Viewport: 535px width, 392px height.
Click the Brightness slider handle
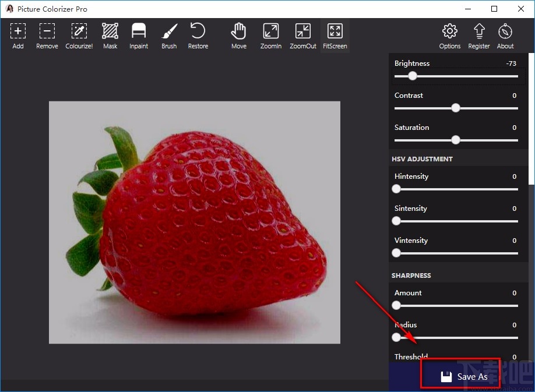(x=413, y=76)
